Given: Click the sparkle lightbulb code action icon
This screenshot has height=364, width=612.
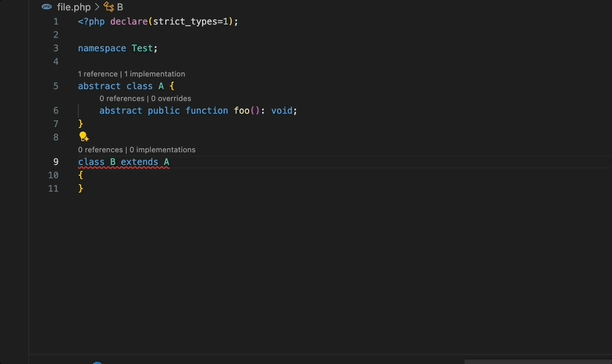Looking at the screenshot, I should coord(84,137).
